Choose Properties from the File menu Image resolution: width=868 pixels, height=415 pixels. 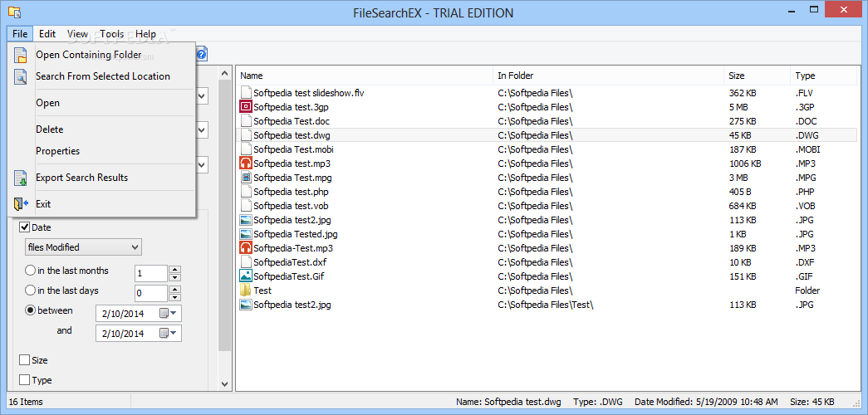tap(102, 151)
